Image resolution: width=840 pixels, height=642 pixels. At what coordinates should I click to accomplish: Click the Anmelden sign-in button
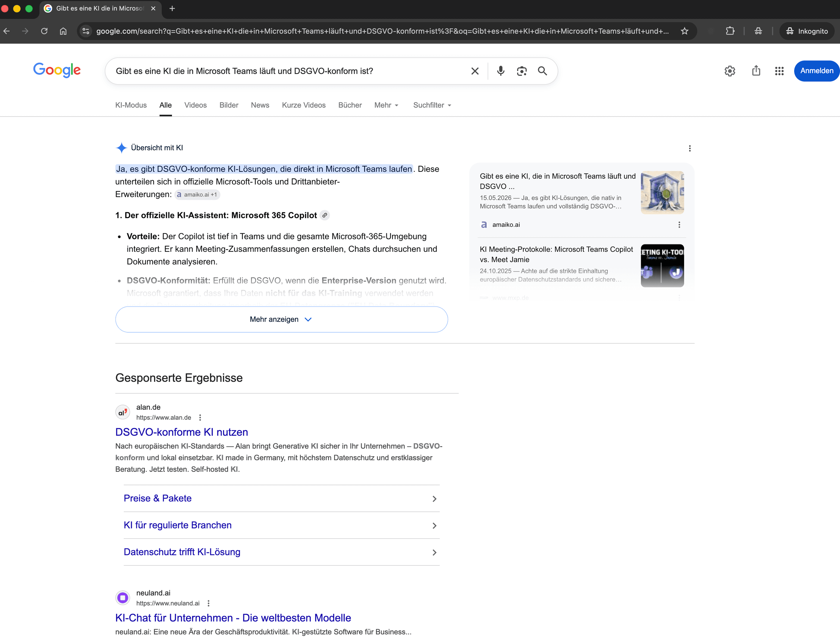[817, 71]
